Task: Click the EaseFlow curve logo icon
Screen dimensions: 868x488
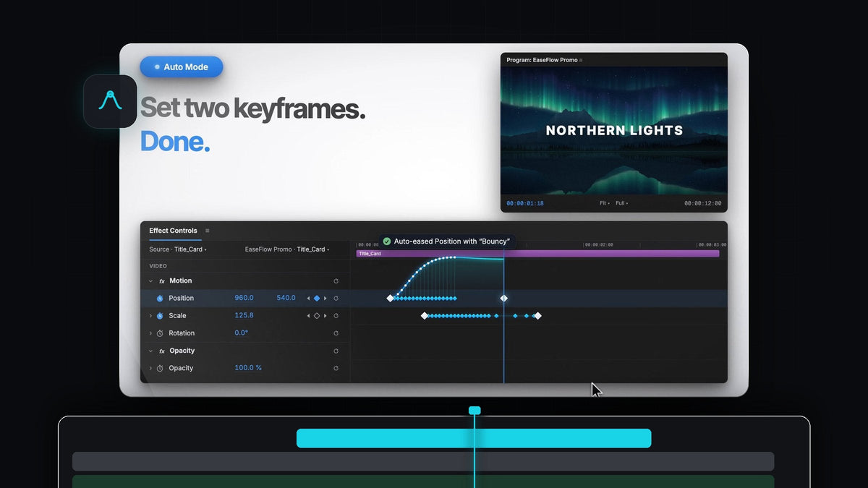Action: (x=110, y=101)
